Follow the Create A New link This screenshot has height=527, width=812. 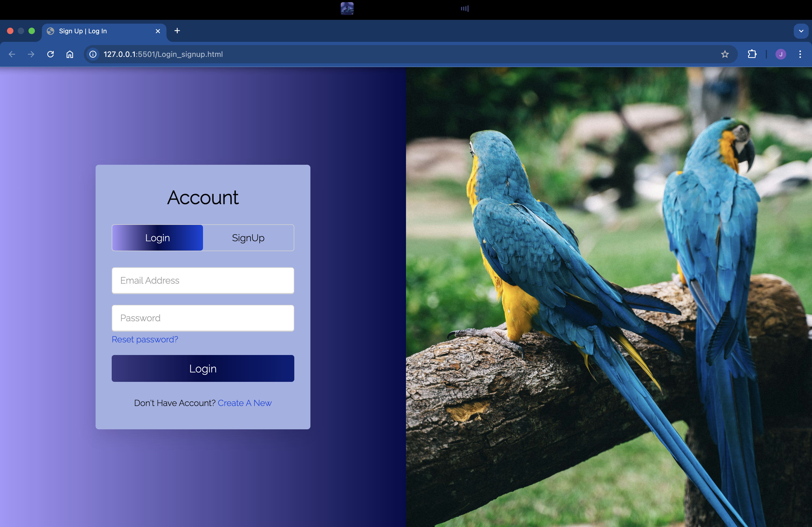[244, 403]
